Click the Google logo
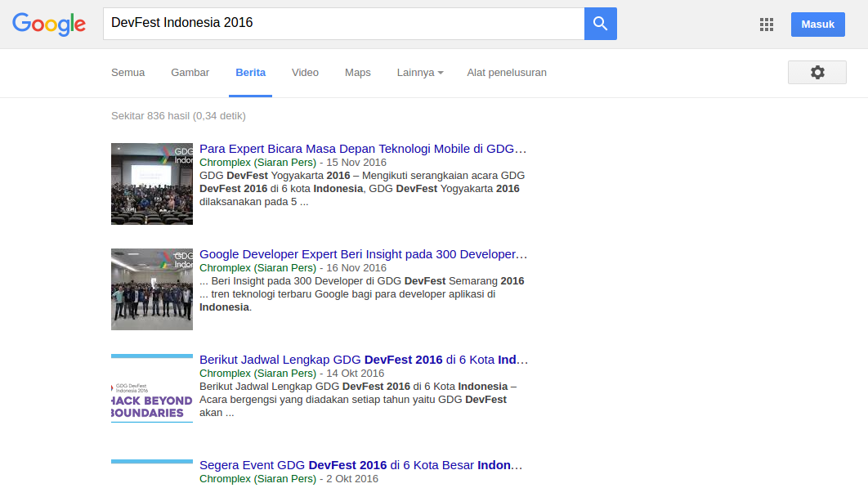The height and width of the screenshot is (488, 868). (49, 25)
